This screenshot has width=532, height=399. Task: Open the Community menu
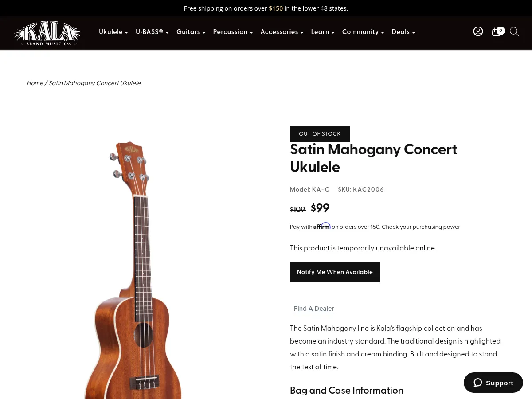tap(360, 32)
